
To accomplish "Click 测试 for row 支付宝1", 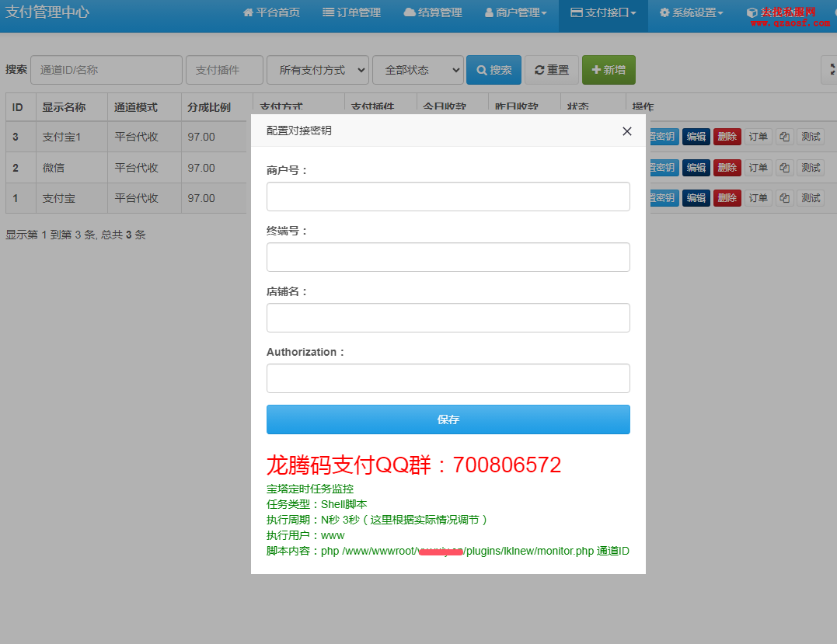I will point(811,137).
